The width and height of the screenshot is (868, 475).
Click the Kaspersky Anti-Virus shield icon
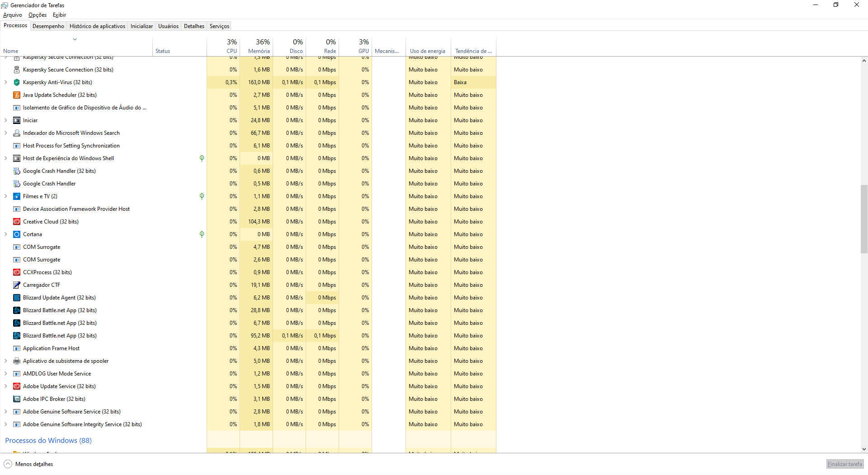[x=17, y=82]
